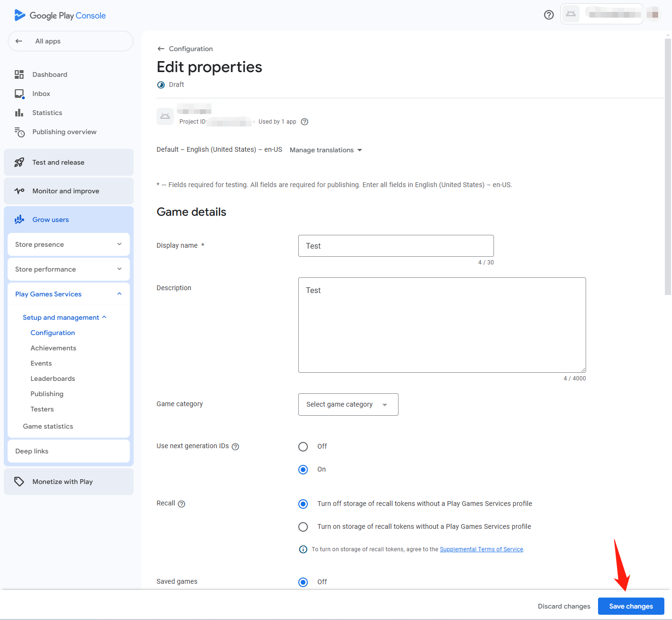Click the Dashboard icon in sidebar
Screen dimensions: 672x620
(x=19, y=74)
